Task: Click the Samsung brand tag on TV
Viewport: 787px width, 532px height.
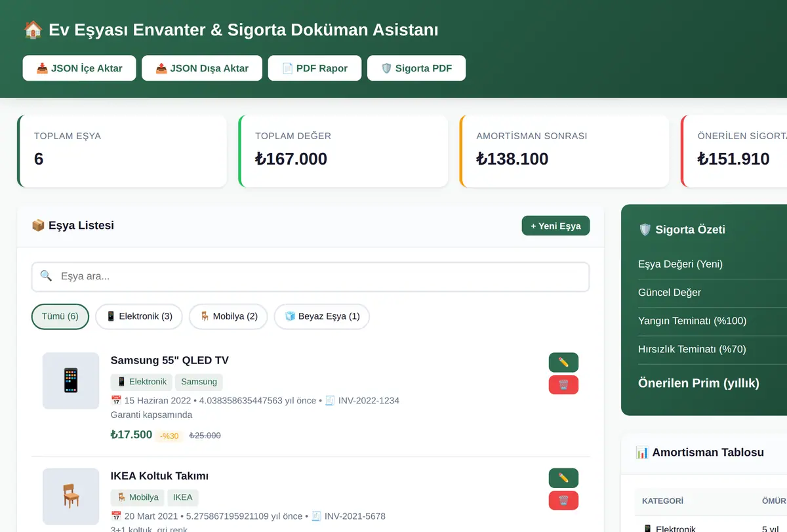Action: 199,382
